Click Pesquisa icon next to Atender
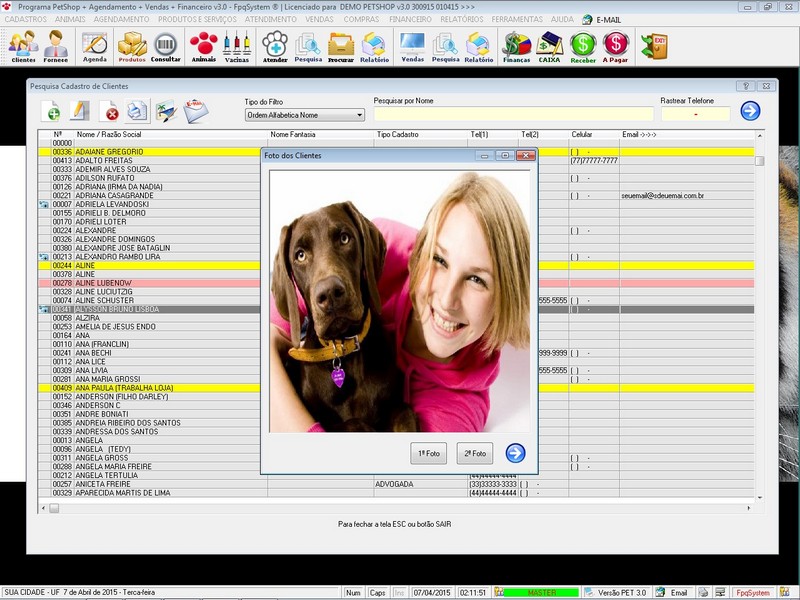The width and height of the screenshot is (800, 600). (x=308, y=46)
